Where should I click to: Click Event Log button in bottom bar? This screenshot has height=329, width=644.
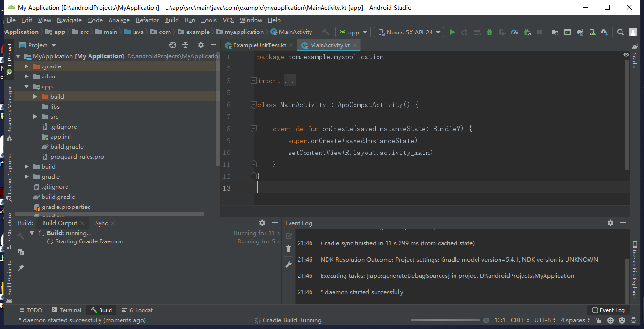point(608,310)
